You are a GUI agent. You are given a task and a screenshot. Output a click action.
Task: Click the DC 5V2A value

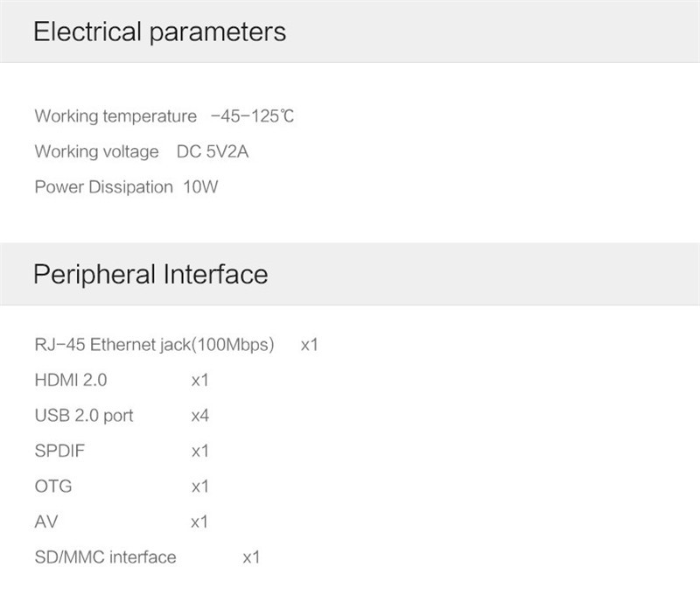213,151
